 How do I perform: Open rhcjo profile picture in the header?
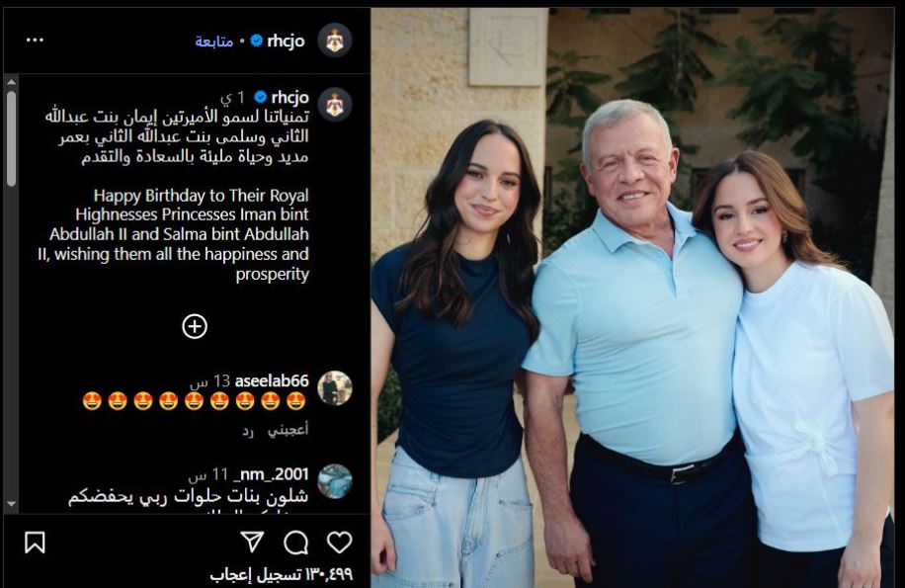point(335,41)
